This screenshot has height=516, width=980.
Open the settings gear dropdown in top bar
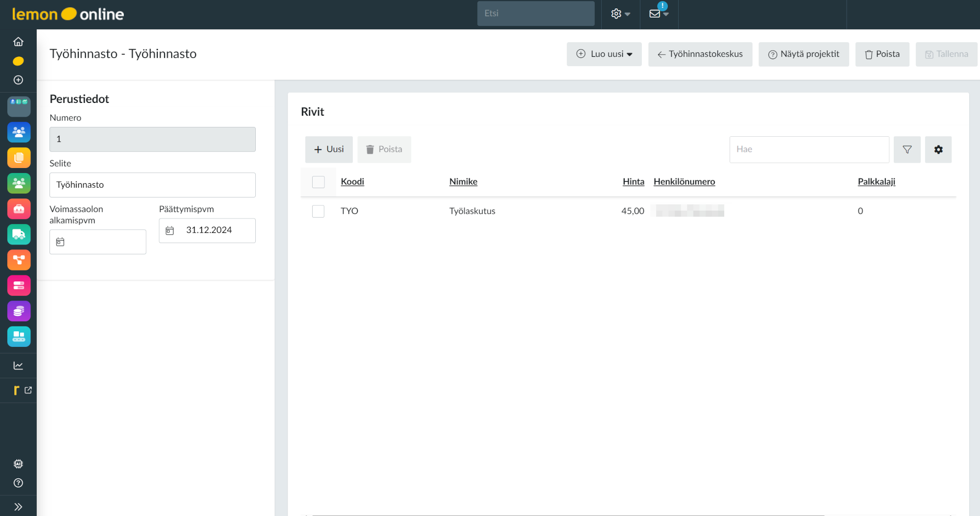(x=620, y=14)
